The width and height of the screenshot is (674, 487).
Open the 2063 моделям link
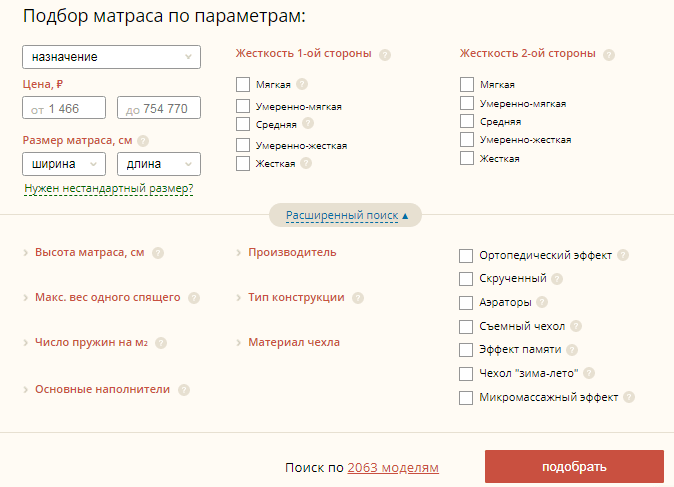click(392, 467)
